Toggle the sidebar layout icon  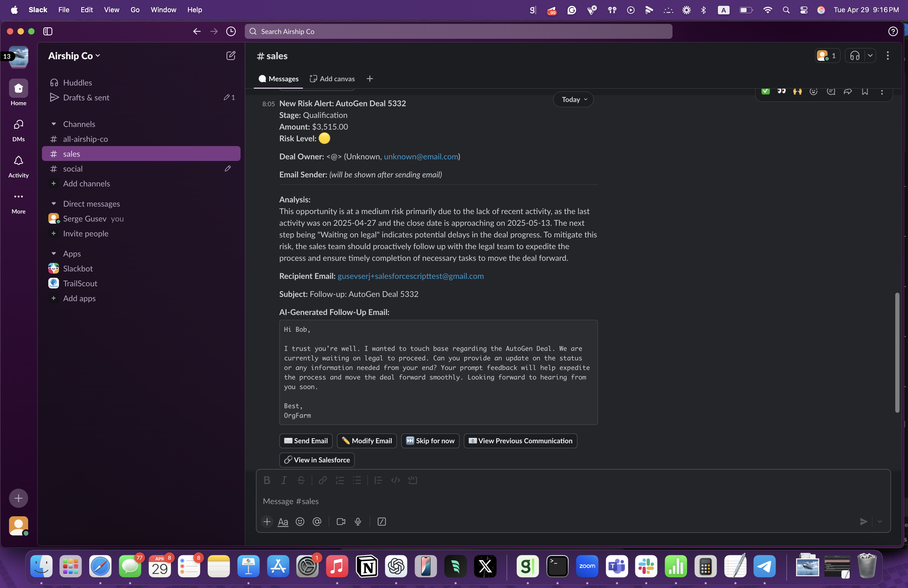point(48,31)
